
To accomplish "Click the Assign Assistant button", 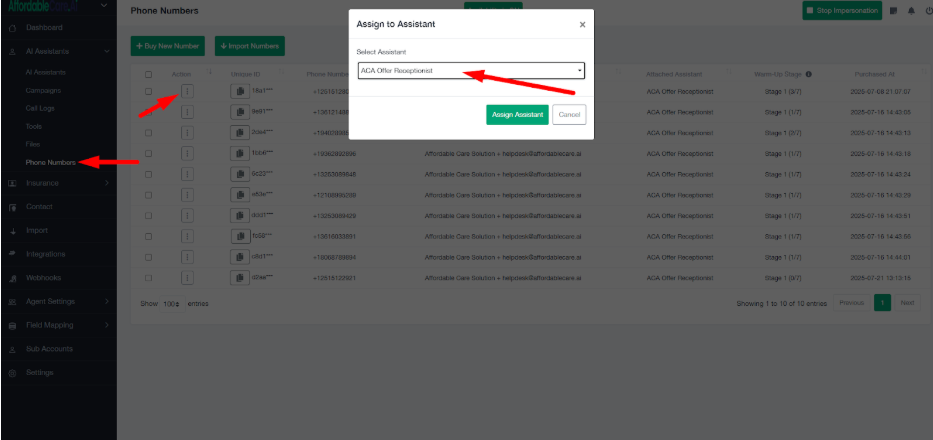I will (x=517, y=115).
